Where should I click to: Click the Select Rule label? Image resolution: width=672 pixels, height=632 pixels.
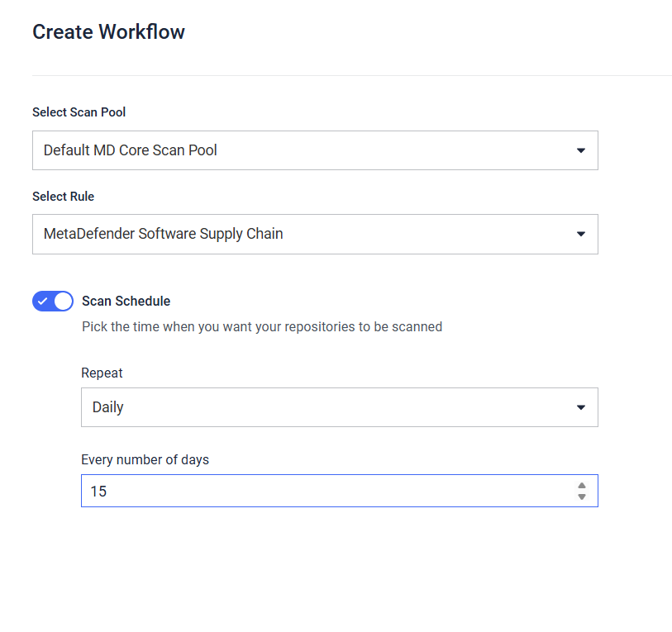tap(63, 197)
